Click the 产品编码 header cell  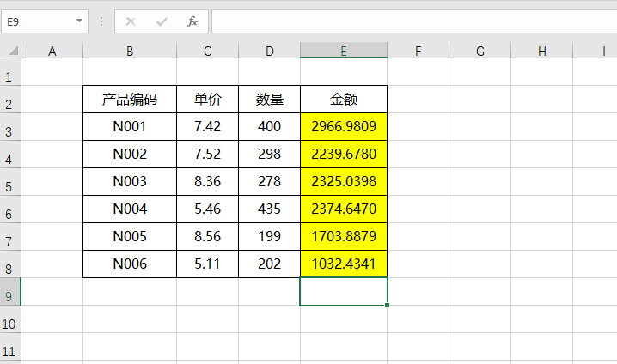130,100
